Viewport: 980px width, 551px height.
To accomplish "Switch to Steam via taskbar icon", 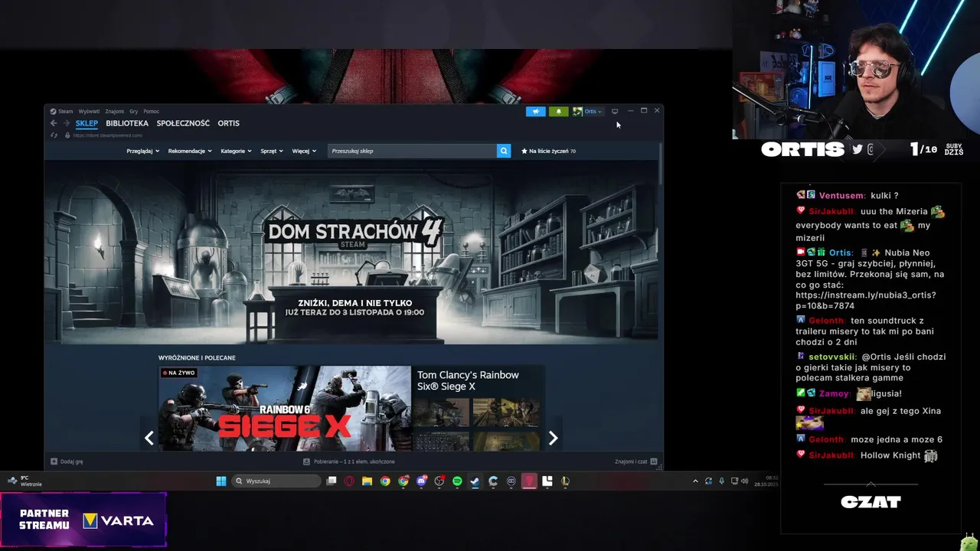I will point(475,481).
